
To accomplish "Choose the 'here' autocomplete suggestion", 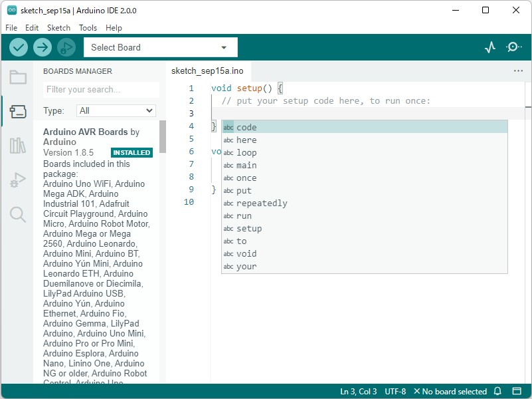I will (365, 140).
